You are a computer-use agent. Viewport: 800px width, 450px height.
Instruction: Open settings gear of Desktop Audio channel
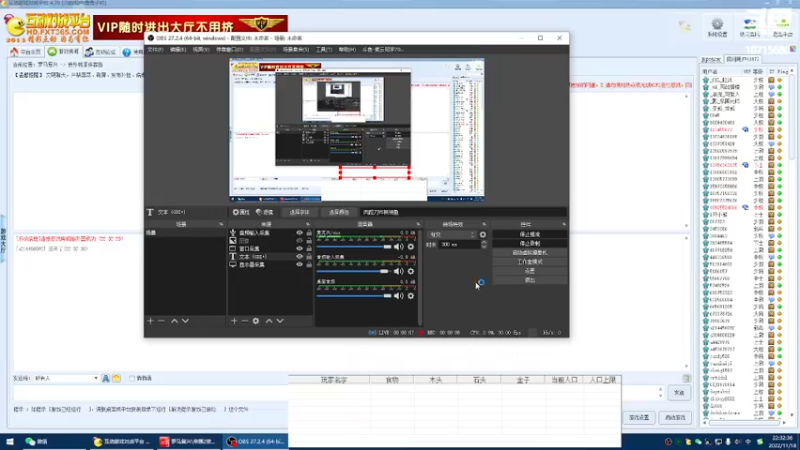coord(411,296)
